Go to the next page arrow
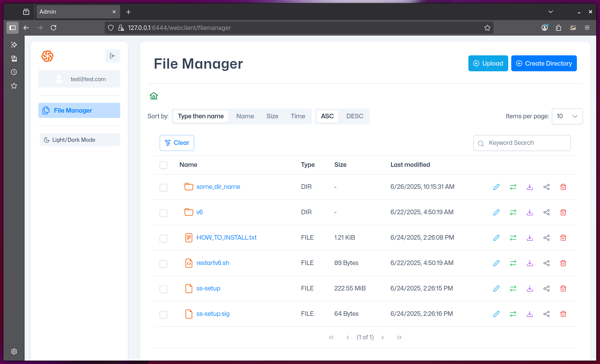600x364 pixels. tap(383, 337)
